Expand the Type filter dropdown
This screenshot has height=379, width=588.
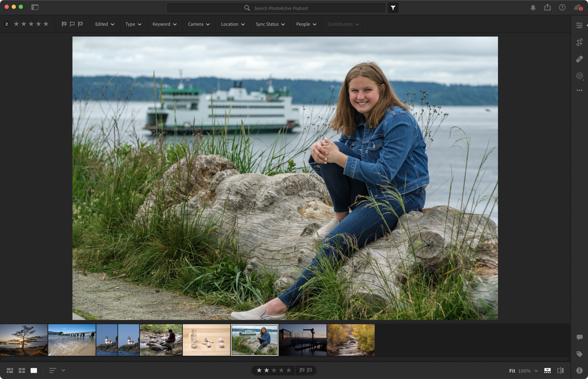[133, 24]
